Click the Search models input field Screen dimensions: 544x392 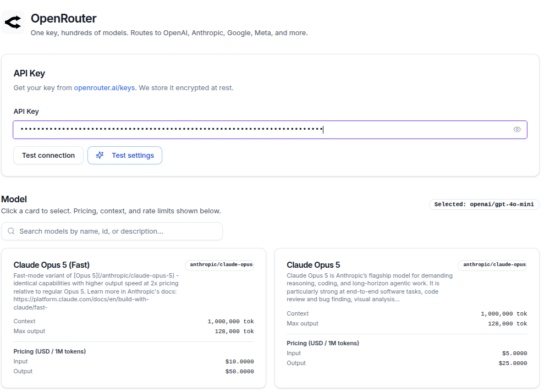point(112,231)
